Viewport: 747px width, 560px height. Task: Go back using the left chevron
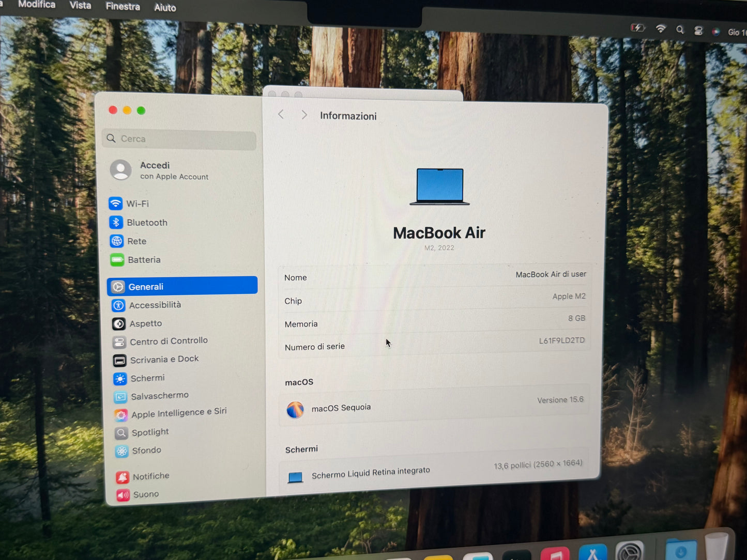[281, 114]
